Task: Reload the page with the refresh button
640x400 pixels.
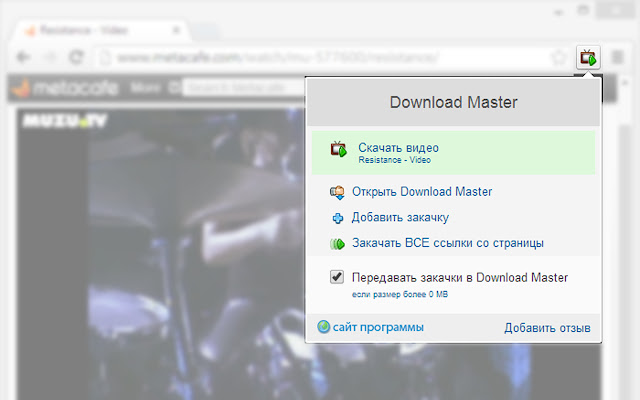Action: pyautogui.click(x=76, y=57)
